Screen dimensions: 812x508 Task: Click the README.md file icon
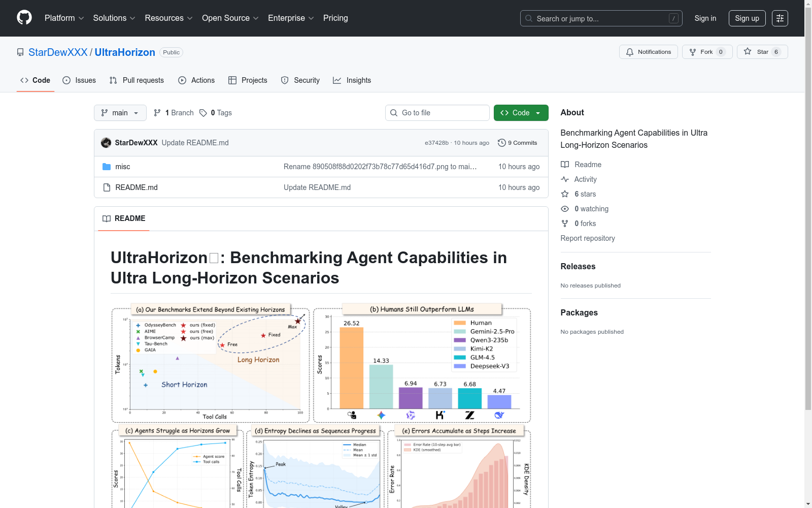(x=107, y=187)
